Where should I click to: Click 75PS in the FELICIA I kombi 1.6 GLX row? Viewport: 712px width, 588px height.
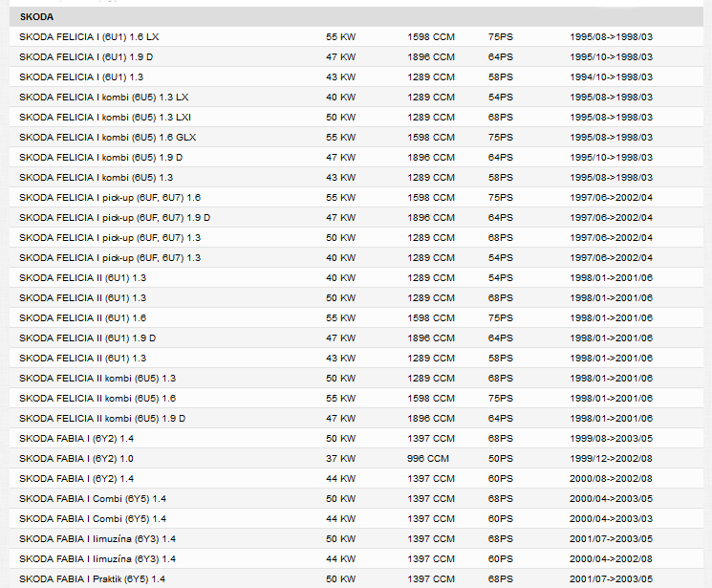click(x=501, y=138)
